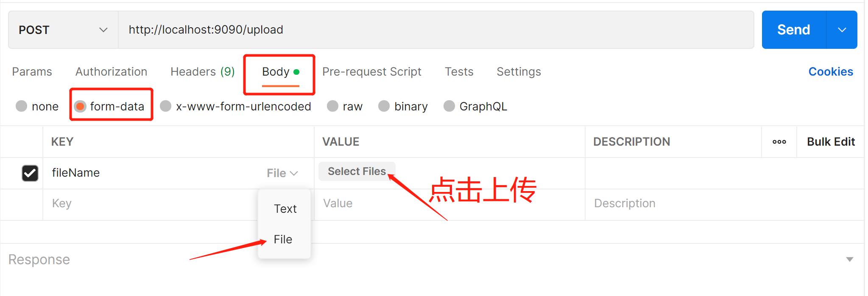868x296 pixels.
Task: Select x-www-form-urlencoded body type
Action: 166,106
